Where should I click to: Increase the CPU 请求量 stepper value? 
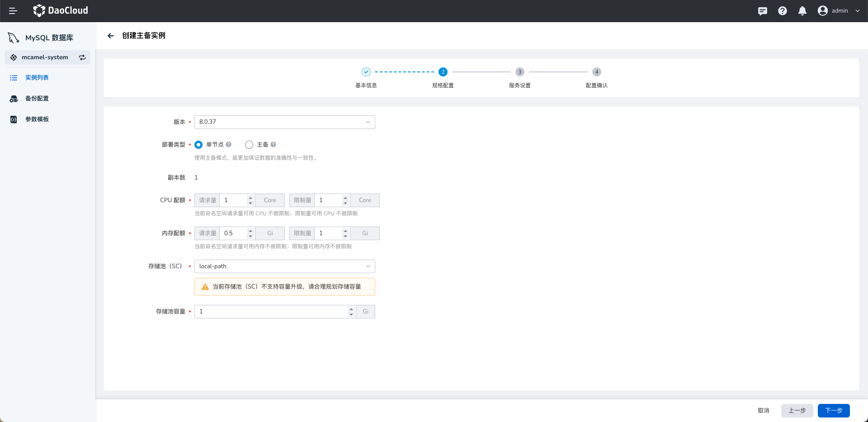(250, 198)
